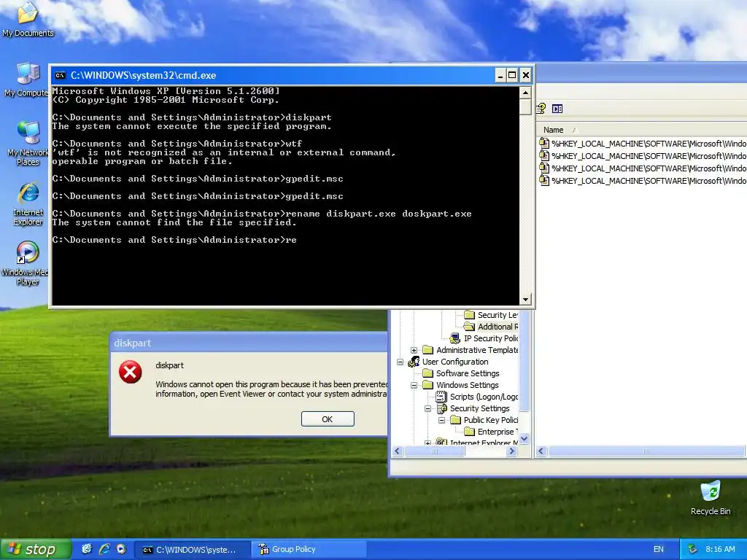The width and height of the screenshot is (747, 560).
Task: Open the Start menu labeled stop
Action: 35,549
